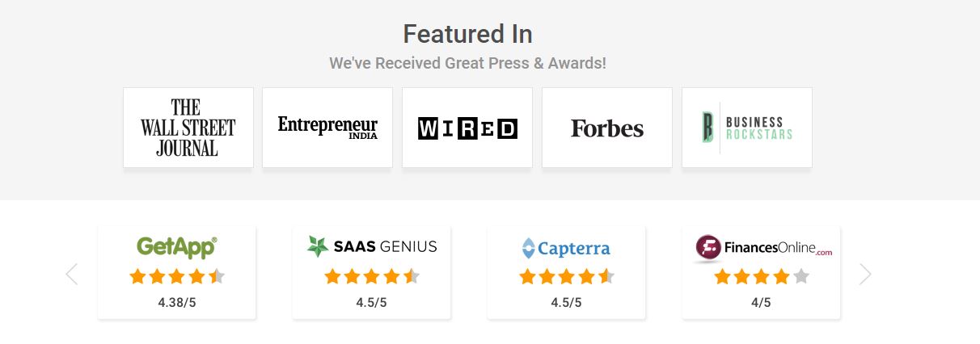Click the Forbes logo card
980x344 pixels.
[x=607, y=128]
